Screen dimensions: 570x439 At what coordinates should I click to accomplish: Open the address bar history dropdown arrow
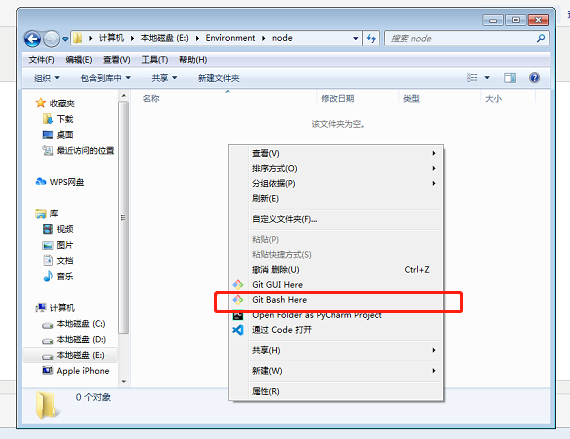pyautogui.click(x=356, y=38)
